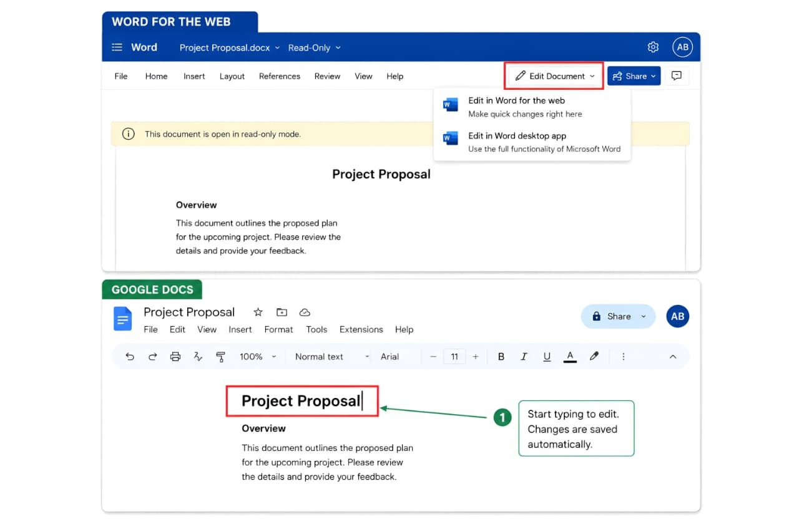Open the Home tab in Word

coord(156,76)
